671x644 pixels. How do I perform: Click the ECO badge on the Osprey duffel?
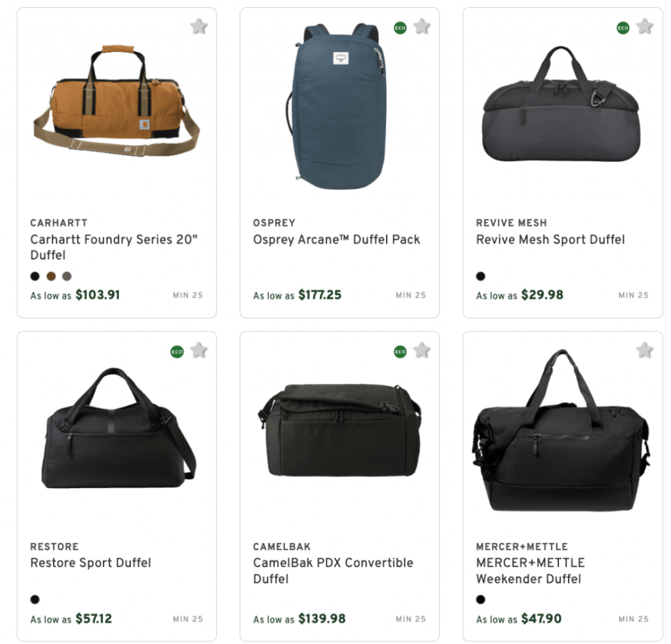[x=399, y=28]
